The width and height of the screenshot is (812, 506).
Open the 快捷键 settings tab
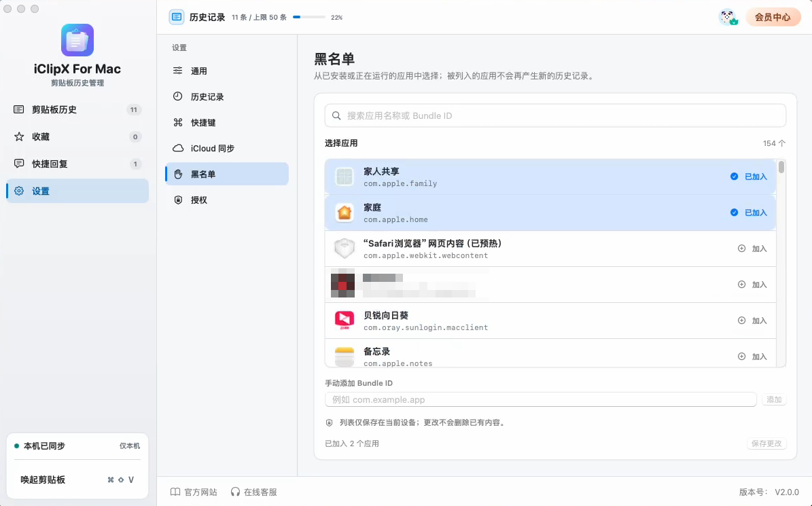(227, 123)
